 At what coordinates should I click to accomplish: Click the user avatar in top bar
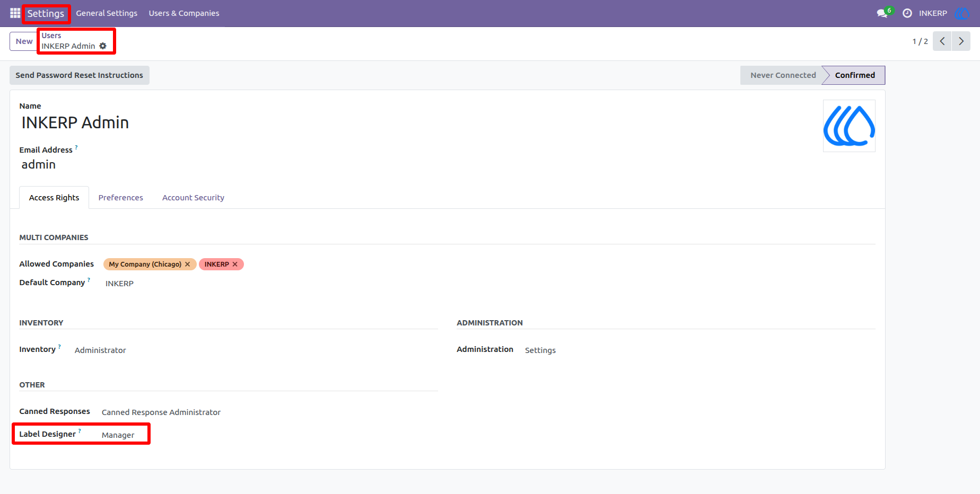(961, 13)
